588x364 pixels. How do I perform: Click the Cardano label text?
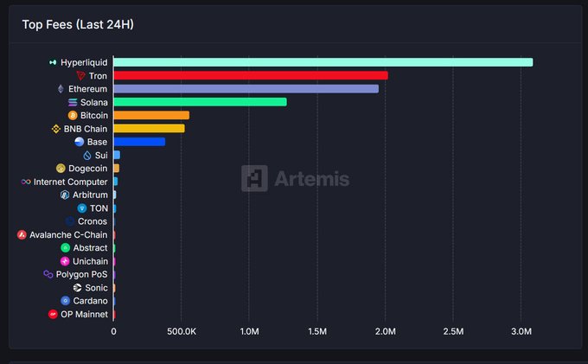pyautogui.click(x=91, y=301)
